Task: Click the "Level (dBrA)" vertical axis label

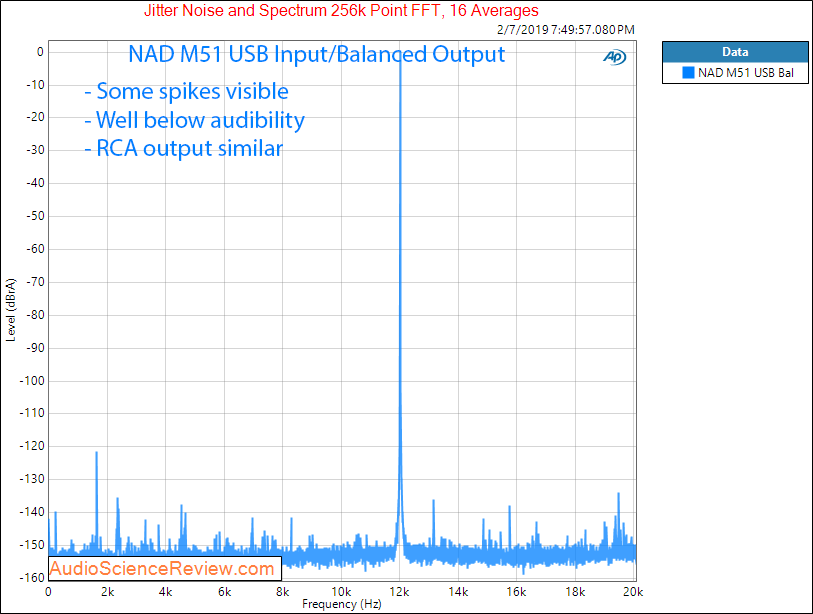Action: (11, 310)
